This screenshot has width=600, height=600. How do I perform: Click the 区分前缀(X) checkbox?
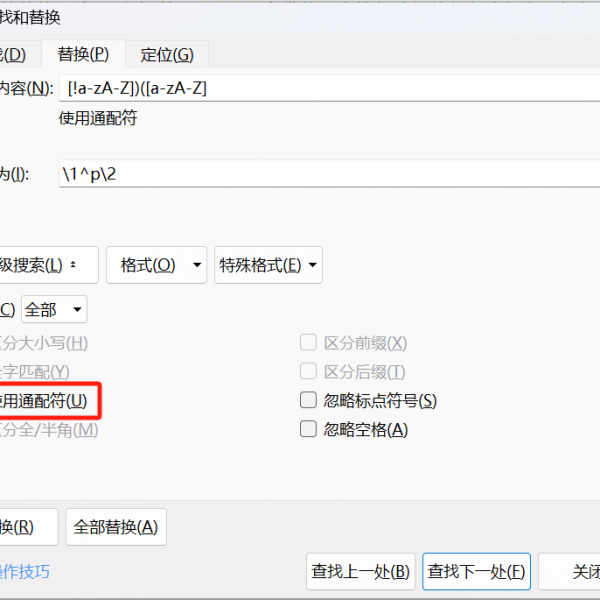coord(309,343)
